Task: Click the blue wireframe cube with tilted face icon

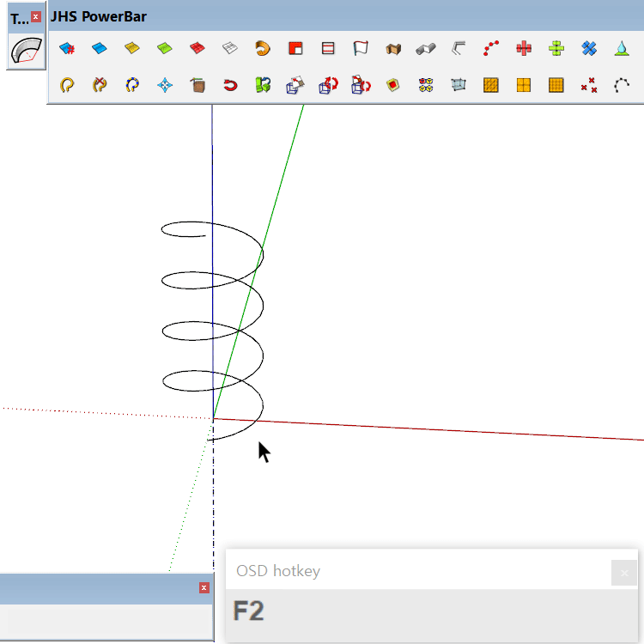Action: pyautogui.click(x=295, y=85)
